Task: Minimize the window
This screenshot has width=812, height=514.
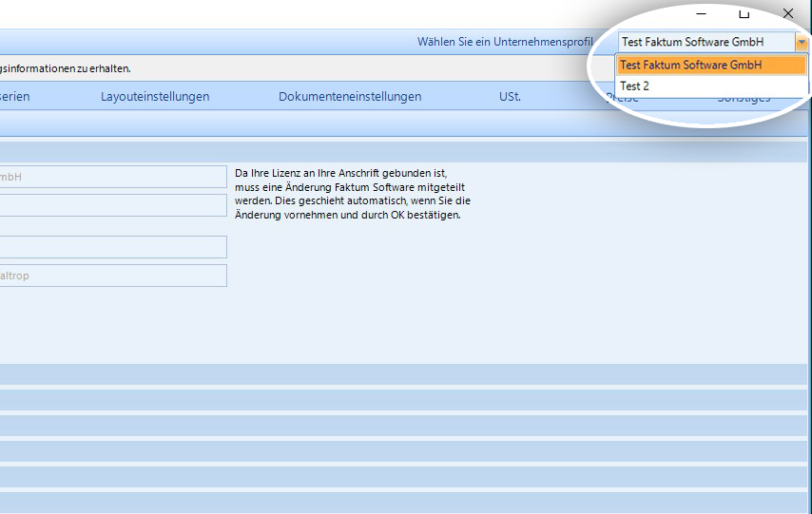Action: pyautogui.click(x=701, y=13)
